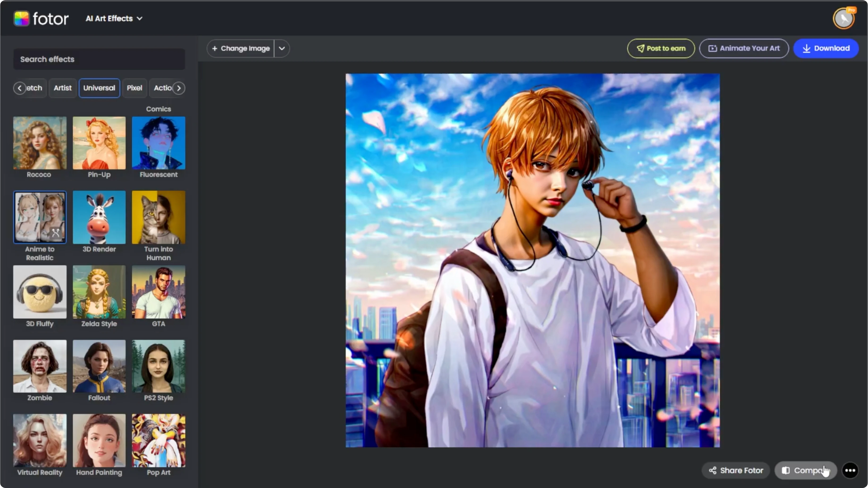Screen dimensions: 868x488
Task: Click the Comics label text
Action: tap(158, 109)
